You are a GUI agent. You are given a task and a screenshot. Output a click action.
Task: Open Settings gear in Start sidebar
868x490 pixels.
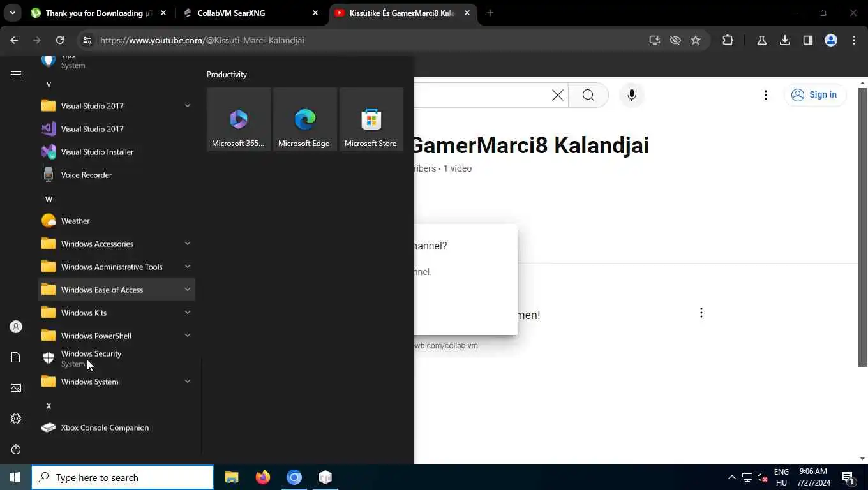[16, 419]
